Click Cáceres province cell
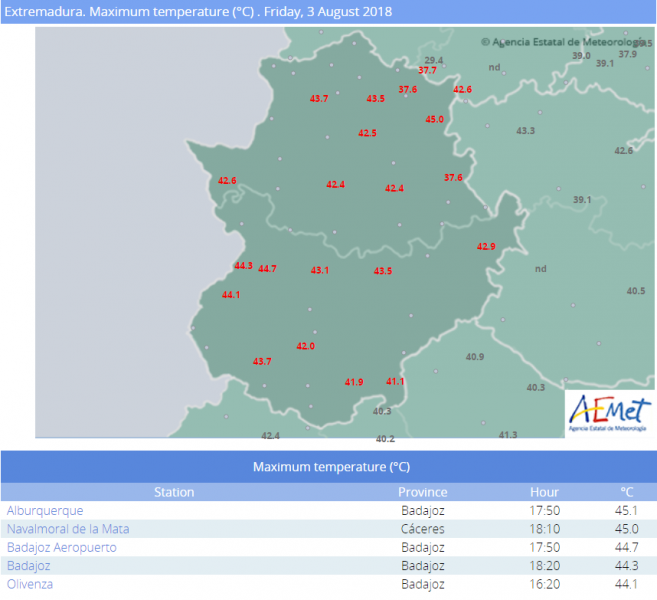This screenshot has height=600, width=657. [422, 529]
